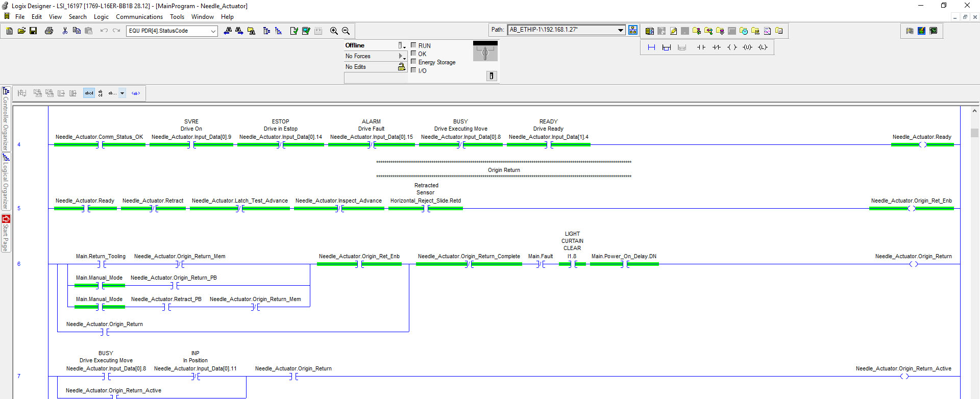Verify routine with checkmark page icon
This screenshot has height=399, width=980.
click(294, 31)
